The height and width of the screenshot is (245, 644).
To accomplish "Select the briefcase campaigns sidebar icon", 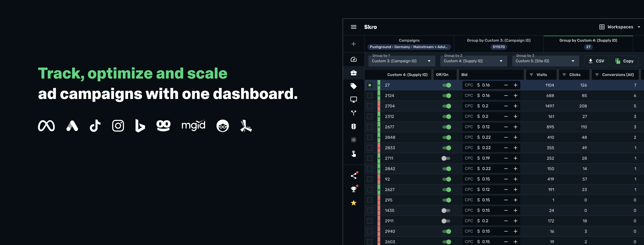I will (354, 73).
